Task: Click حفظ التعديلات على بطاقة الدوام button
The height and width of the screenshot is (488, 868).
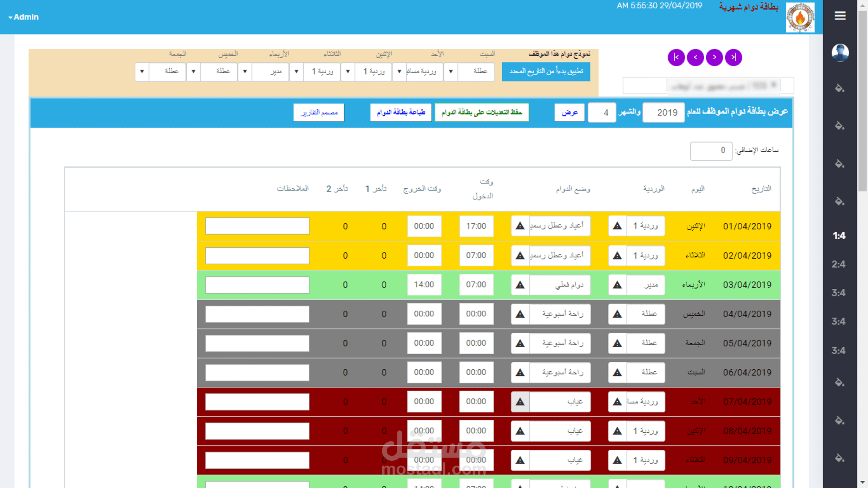Action: pos(482,112)
